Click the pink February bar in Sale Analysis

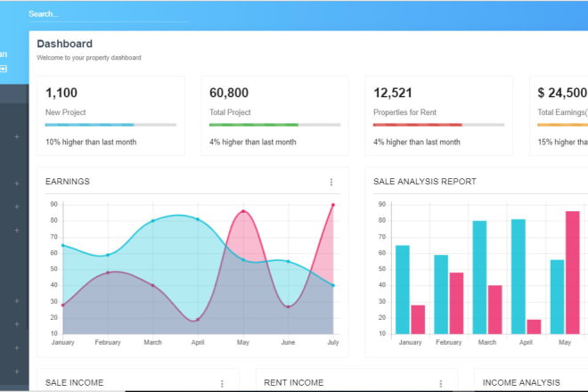pos(456,303)
